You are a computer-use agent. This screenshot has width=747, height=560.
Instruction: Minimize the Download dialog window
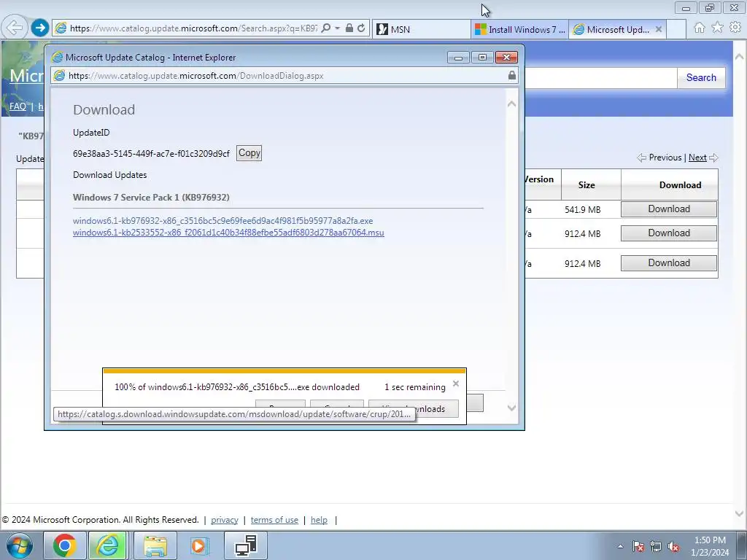pos(458,58)
